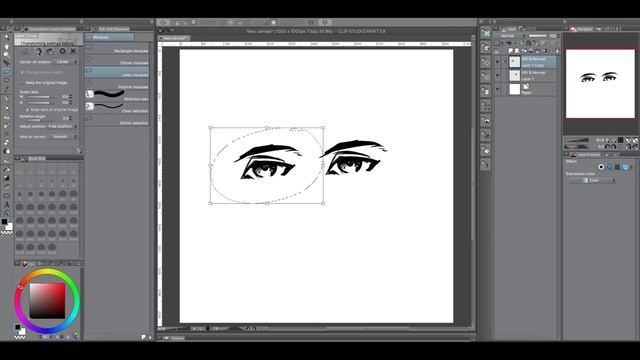Hide the Paper layer

[x=498, y=89]
